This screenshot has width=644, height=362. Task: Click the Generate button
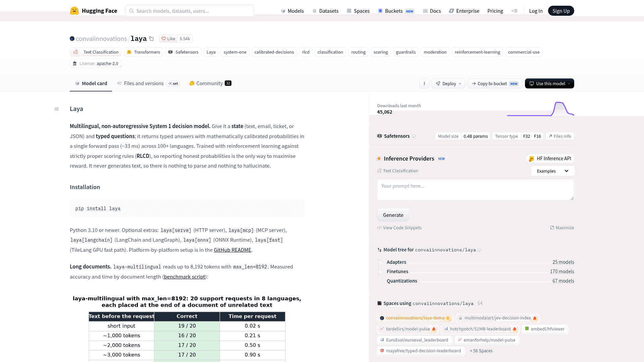[x=393, y=215]
